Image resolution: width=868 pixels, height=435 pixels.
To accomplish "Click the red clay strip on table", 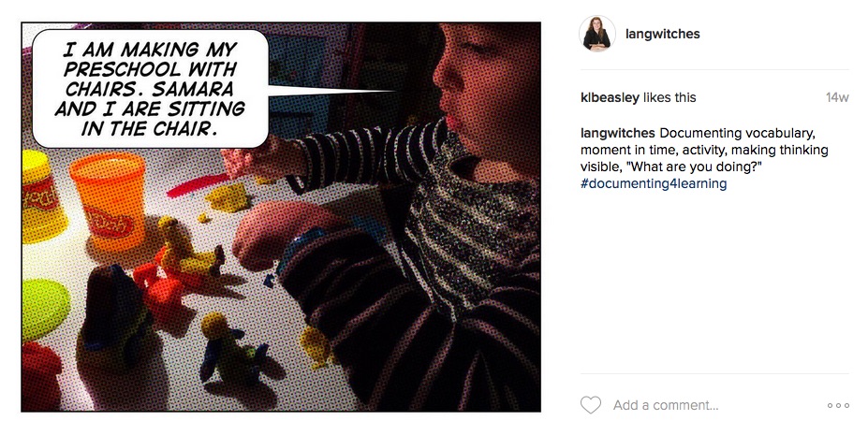I will [192, 185].
